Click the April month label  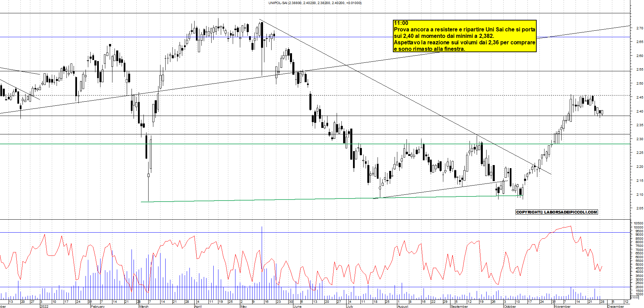tap(198, 306)
